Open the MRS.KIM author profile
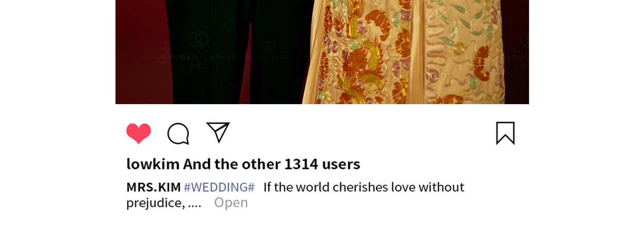Viewport: 644px width, 232px height. (x=154, y=187)
